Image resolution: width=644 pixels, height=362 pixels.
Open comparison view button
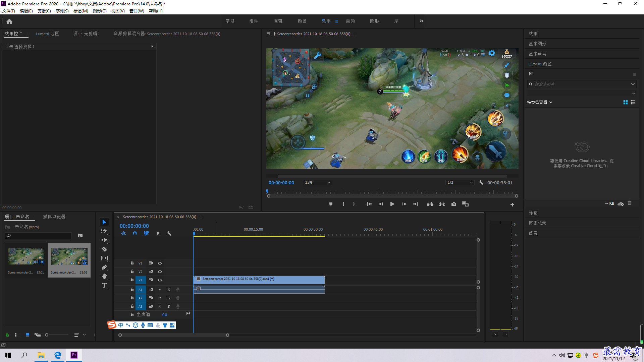coord(465,204)
